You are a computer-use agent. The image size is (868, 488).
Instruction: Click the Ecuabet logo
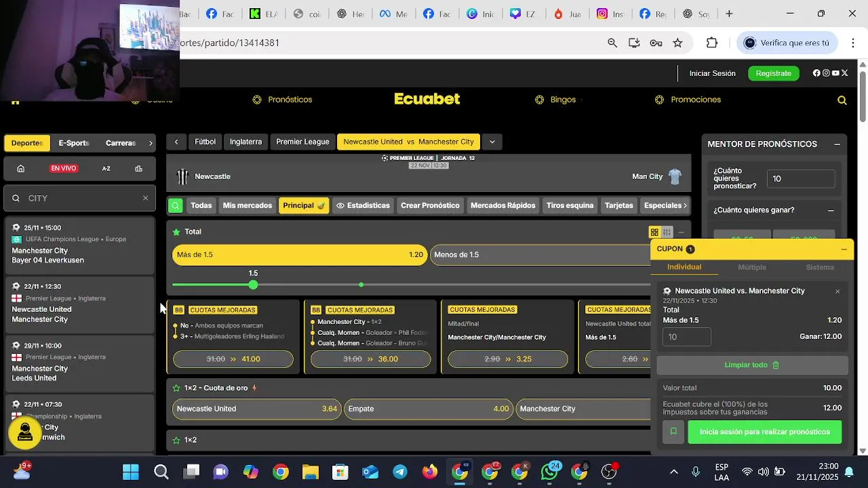tap(427, 99)
